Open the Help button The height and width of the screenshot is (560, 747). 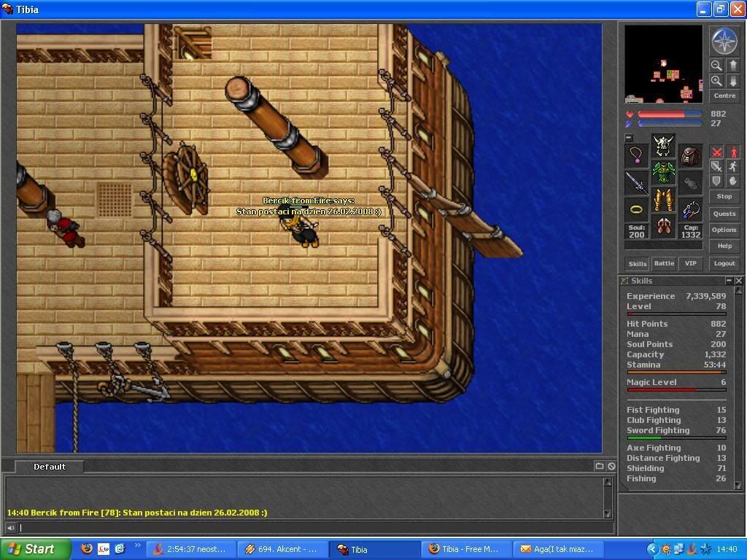724,246
